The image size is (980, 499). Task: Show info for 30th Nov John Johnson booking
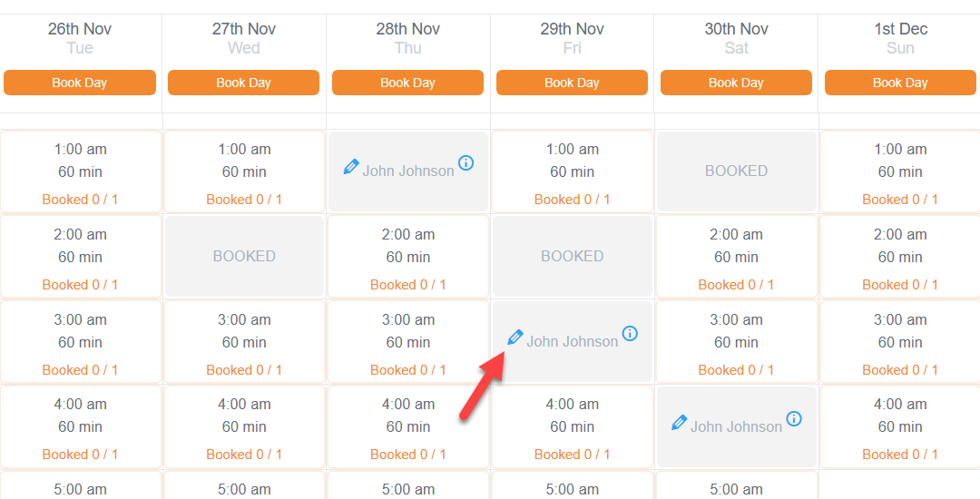(x=794, y=418)
